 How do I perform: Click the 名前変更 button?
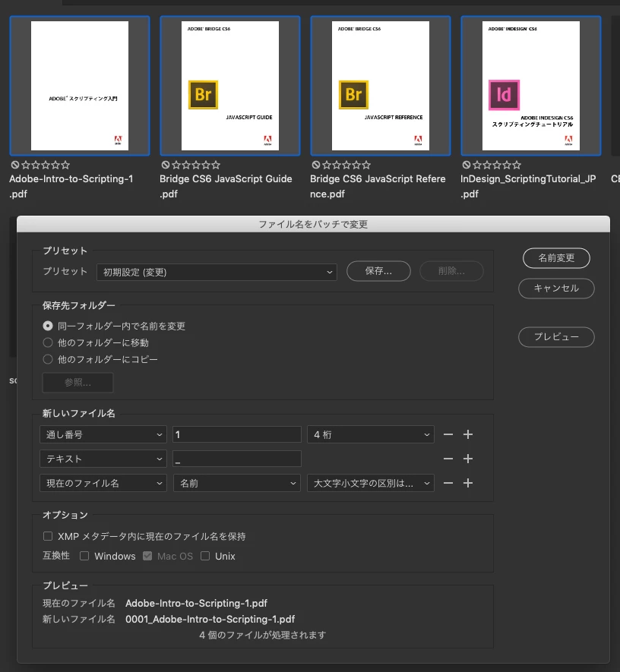tap(556, 258)
